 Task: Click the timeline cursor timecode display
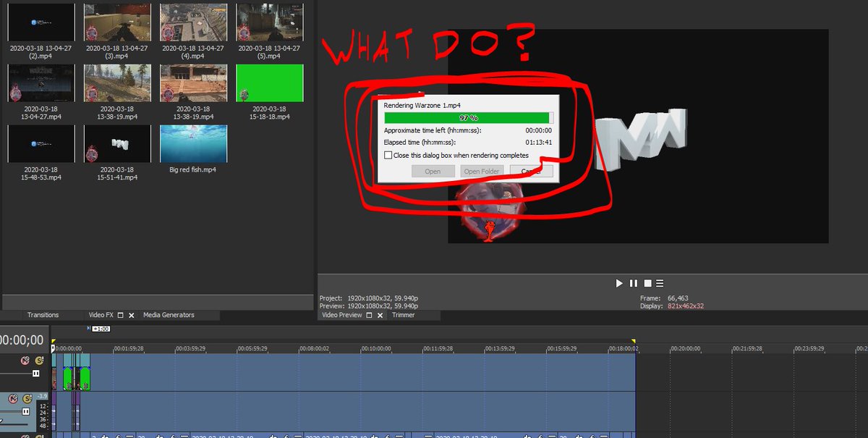22,340
